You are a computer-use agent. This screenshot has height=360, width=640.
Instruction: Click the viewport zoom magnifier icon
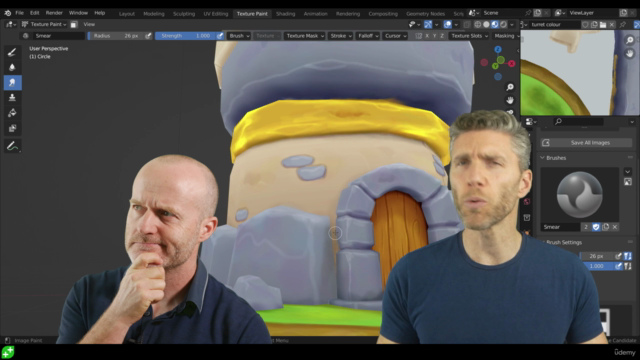(510, 87)
